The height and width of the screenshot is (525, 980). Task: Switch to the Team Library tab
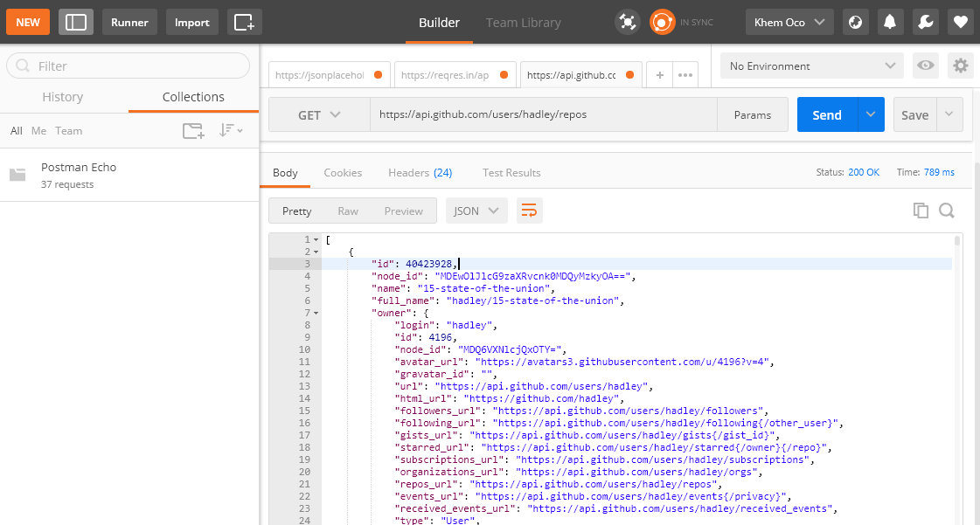[x=523, y=23]
